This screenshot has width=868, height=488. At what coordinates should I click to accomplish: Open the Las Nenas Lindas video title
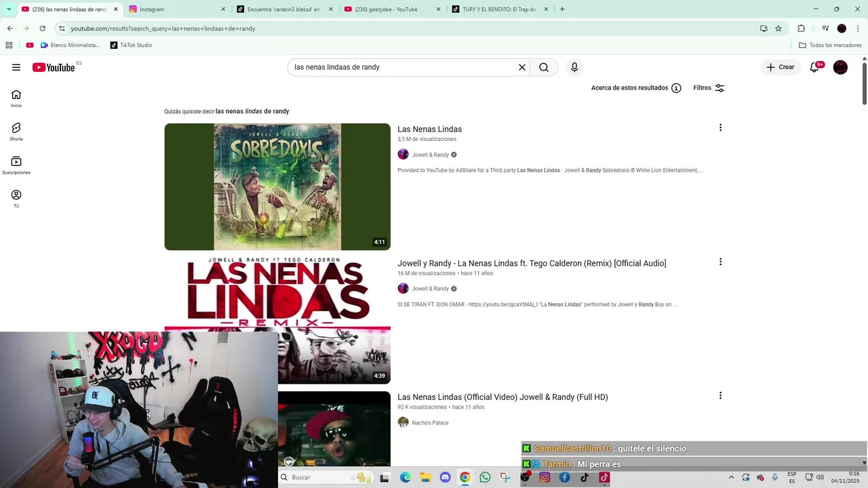point(429,129)
